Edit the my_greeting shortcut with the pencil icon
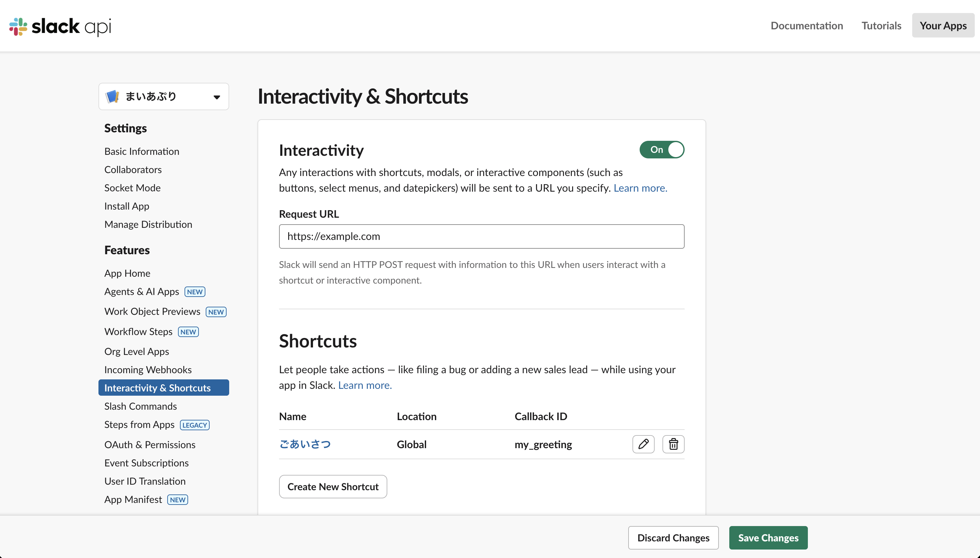This screenshot has height=558, width=980. 643,444
